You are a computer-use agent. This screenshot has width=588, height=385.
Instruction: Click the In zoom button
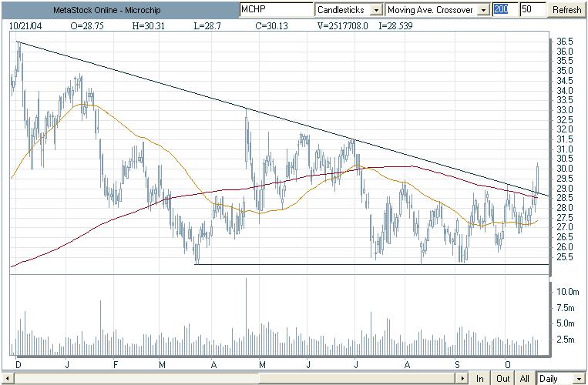(x=480, y=379)
